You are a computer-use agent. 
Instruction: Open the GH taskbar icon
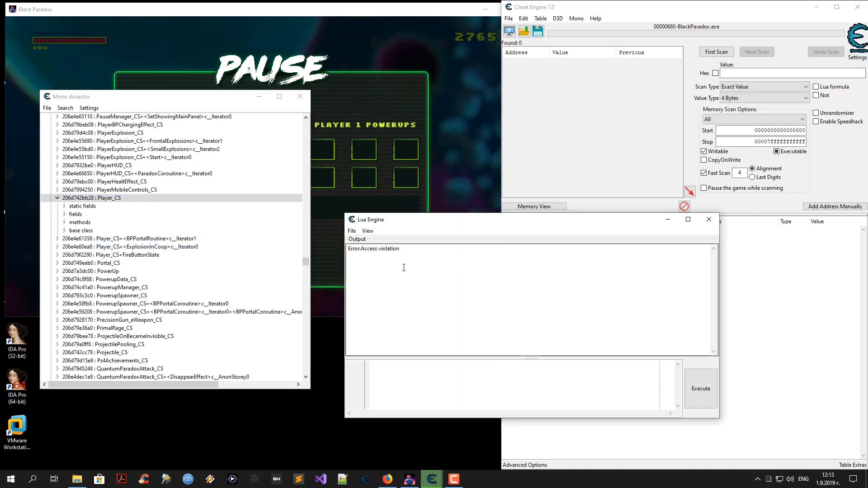[277, 479]
